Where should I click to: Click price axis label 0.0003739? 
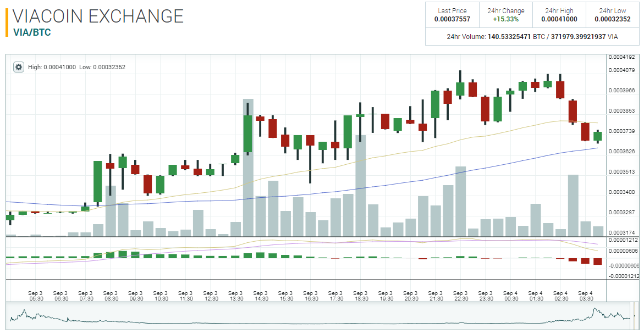coord(621,131)
